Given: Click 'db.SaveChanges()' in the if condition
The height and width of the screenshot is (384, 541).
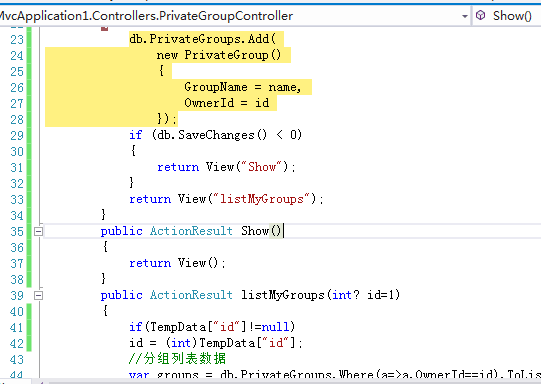Looking at the screenshot, I should tap(212, 135).
